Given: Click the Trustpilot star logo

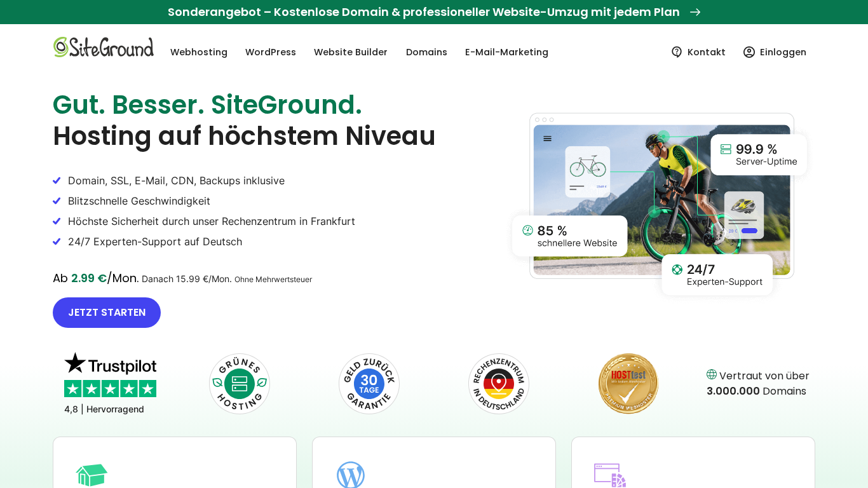Looking at the screenshot, I should [109, 364].
